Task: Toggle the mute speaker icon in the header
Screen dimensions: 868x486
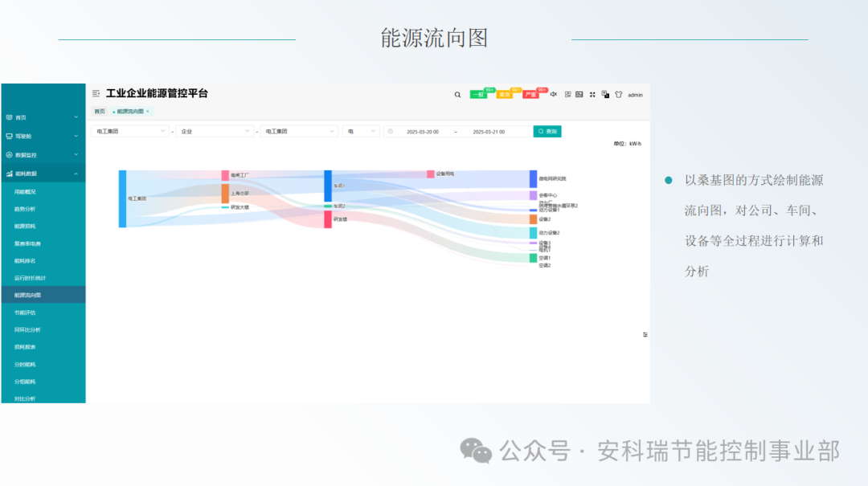Action: pyautogui.click(x=554, y=95)
